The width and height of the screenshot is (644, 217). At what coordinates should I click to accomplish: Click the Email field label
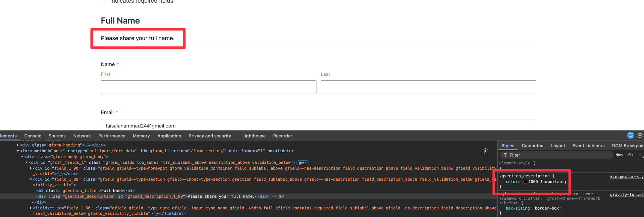coord(107,112)
